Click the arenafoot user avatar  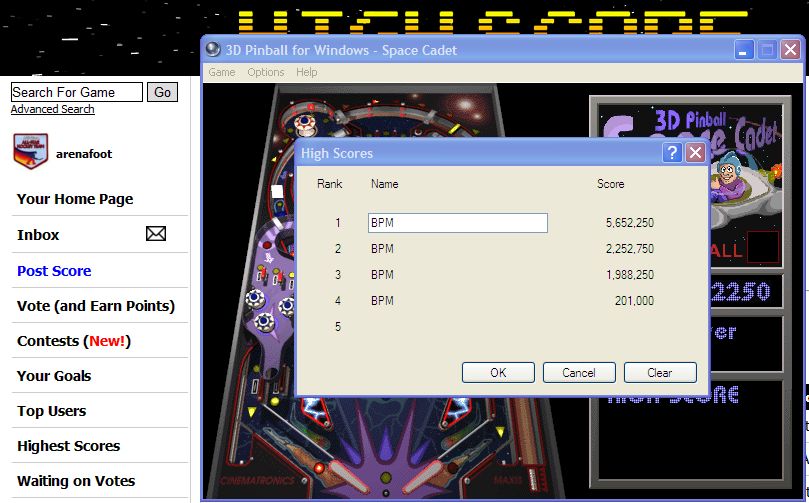click(30, 151)
